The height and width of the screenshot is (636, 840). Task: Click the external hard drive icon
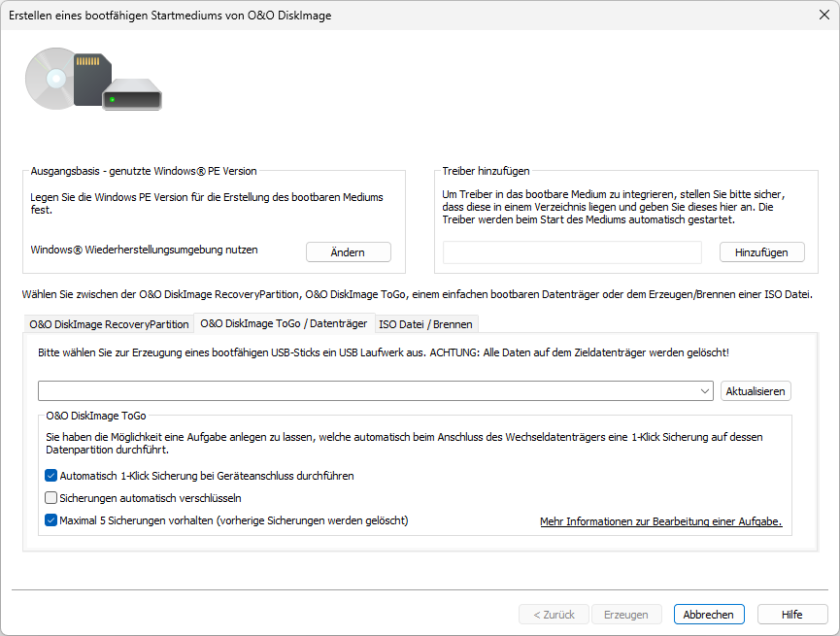(131, 96)
